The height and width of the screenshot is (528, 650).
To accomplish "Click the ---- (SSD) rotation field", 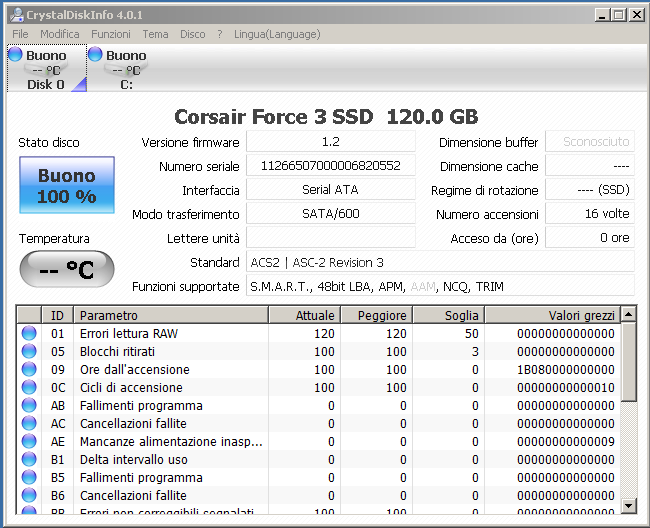I will click(x=590, y=190).
